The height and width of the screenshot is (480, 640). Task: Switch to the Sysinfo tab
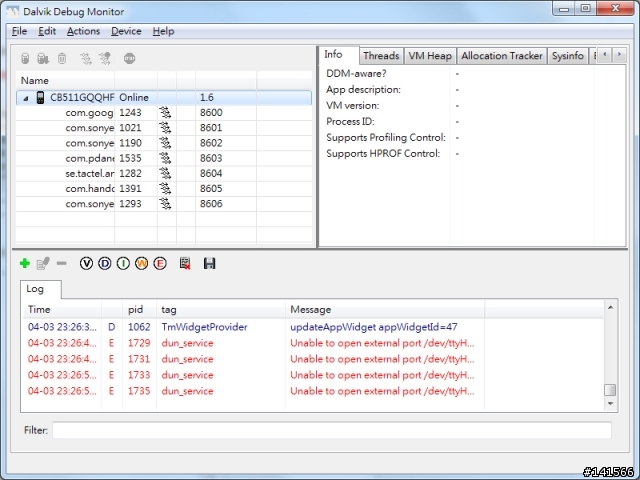pos(567,56)
